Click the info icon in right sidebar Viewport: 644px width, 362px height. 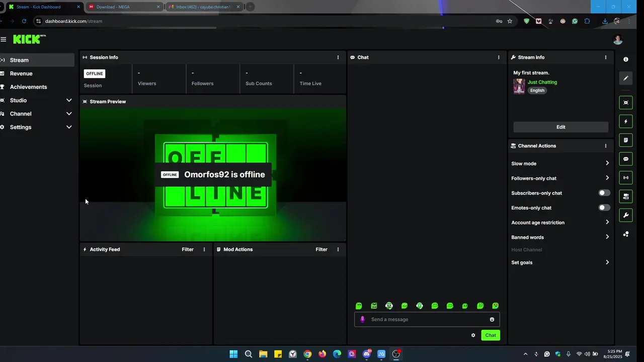pyautogui.click(x=626, y=59)
